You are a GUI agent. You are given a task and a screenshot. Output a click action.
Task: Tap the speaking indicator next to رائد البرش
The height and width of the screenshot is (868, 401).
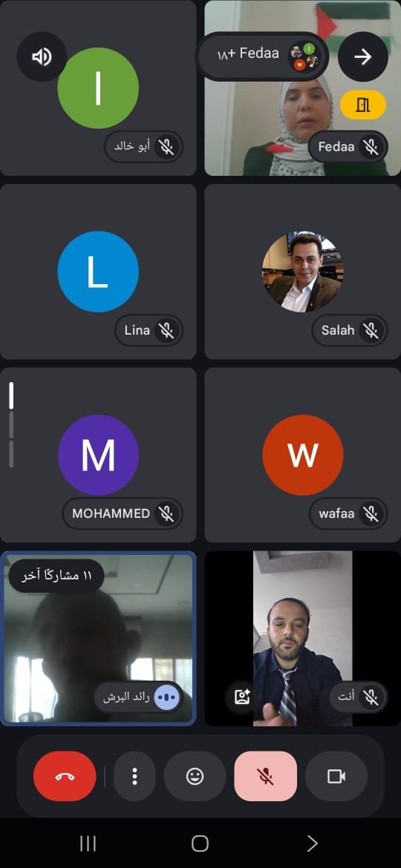[167, 697]
